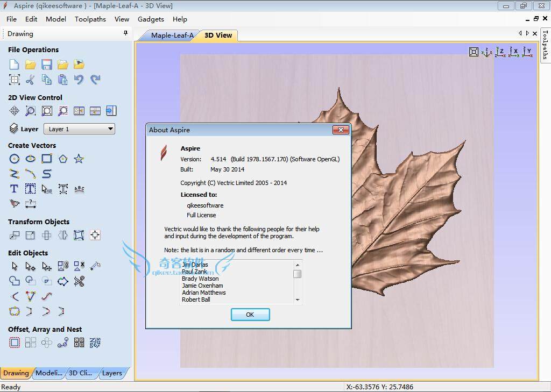Open the Layer 1 dropdown
The width and height of the screenshot is (551, 392).
tap(80, 129)
